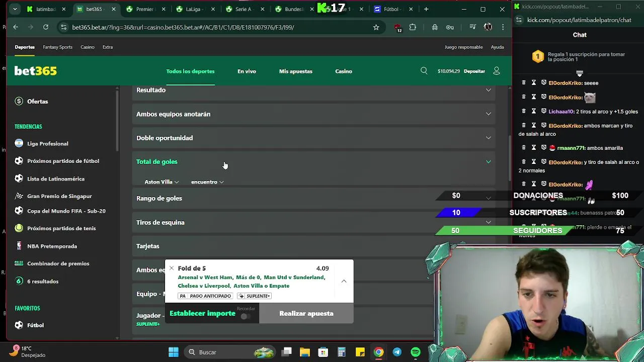This screenshot has height=362, width=644.
Task: Open the Chrome extensions puzzle icon
Action: pos(413,27)
